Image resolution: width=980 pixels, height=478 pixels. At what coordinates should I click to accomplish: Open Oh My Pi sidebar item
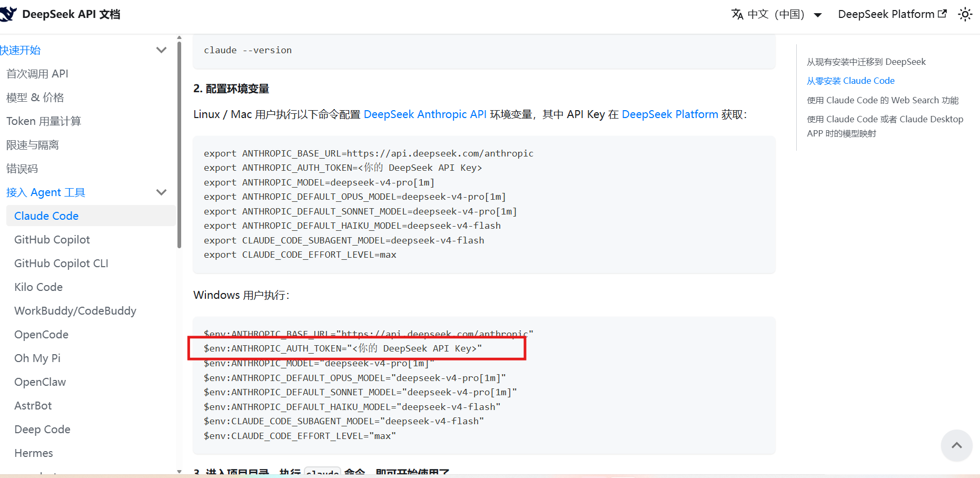(x=37, y=358)
